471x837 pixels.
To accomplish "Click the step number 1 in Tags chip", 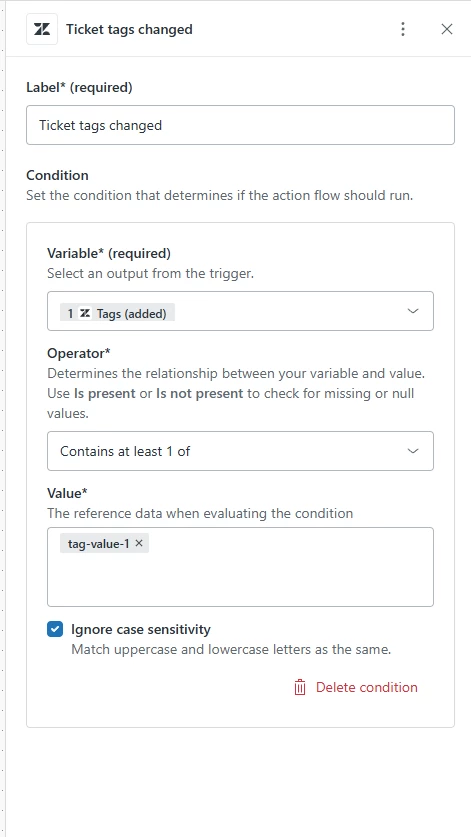I will tap(70, 313).
